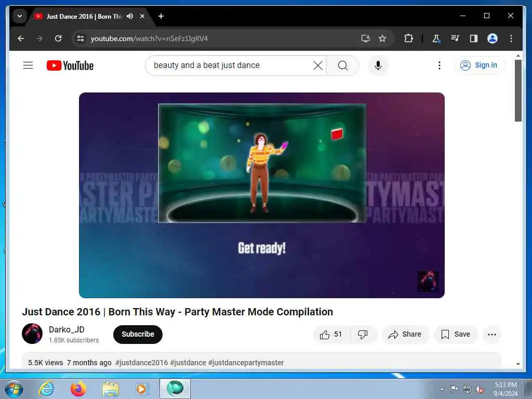Click the forward navigation arrow

[x=39, y=38]
